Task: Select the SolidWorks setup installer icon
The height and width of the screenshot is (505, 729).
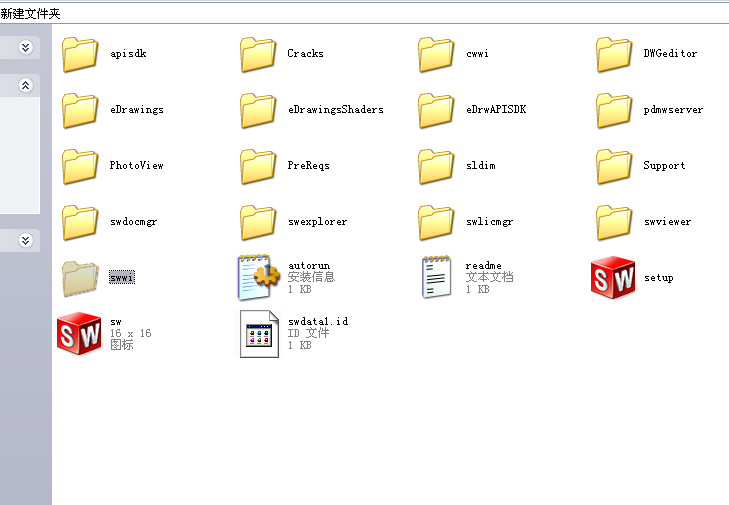Action: pyautogui.click(x=613, y=277)
